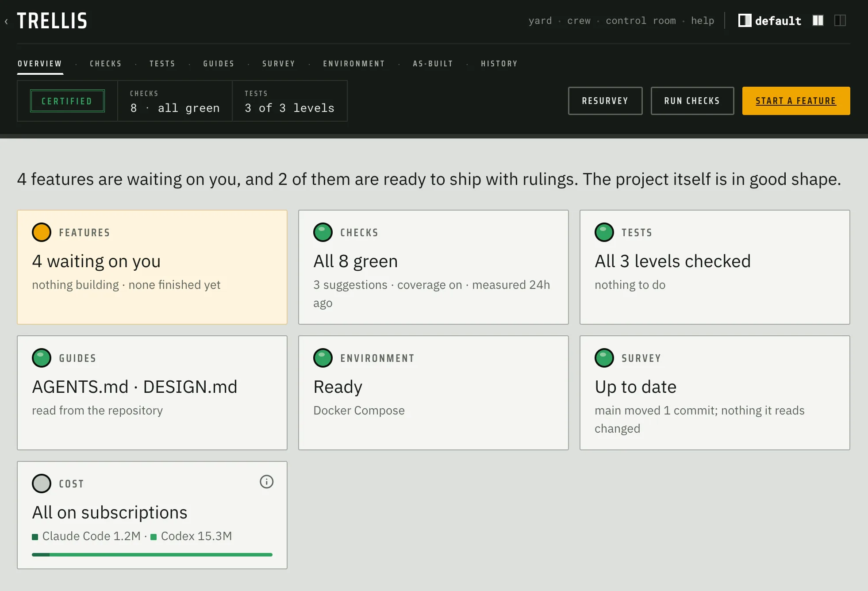Viewport: 868px width, 591px height.
Task: Click the Claude Code green legend square
Action: pyautogui.click(x=35, y=537)
